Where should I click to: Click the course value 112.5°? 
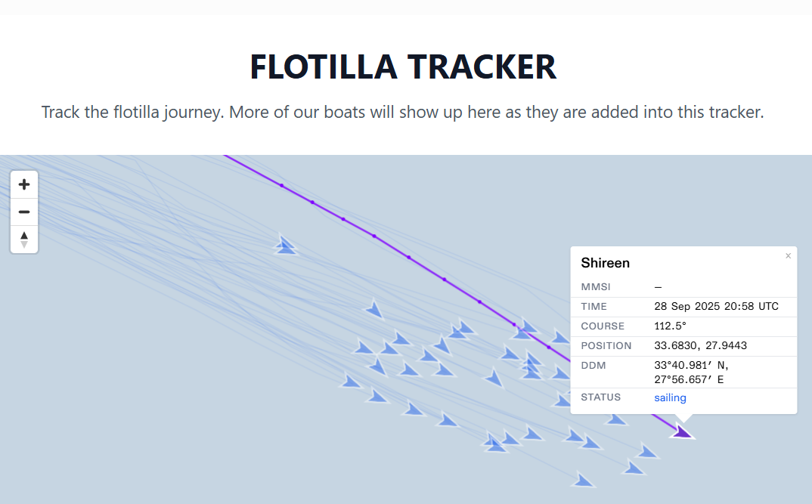(670, 326)
